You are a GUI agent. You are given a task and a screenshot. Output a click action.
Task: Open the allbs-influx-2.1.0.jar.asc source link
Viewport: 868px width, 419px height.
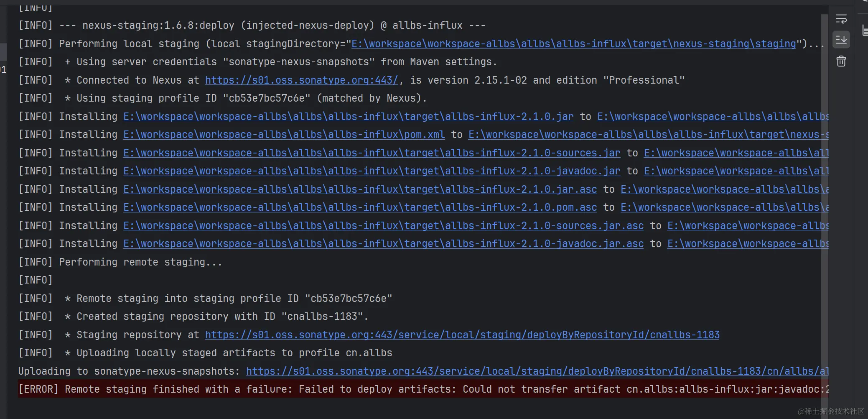(360, 189)
